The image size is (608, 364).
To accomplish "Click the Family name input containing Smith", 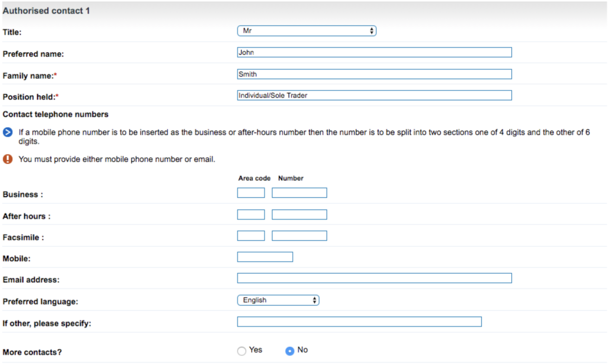I will (x=374, y=74).
